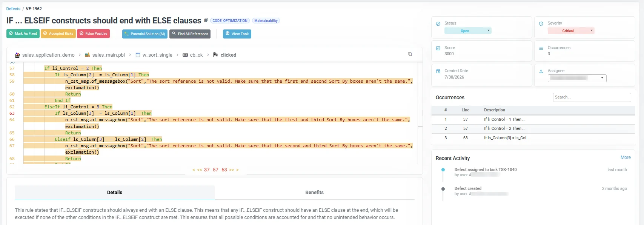The image size is (644, 225).
Task: Switch to the Benefits tab
Action: coord(314,193)
